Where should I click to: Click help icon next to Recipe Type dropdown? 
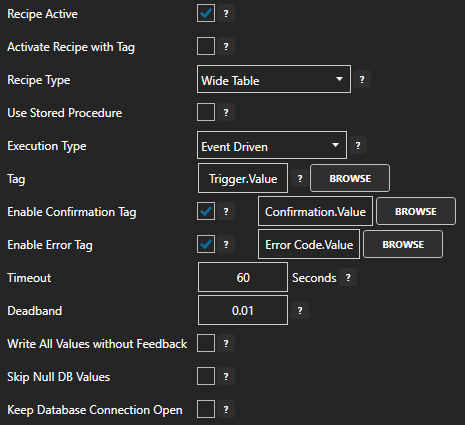tap(362, 80)
